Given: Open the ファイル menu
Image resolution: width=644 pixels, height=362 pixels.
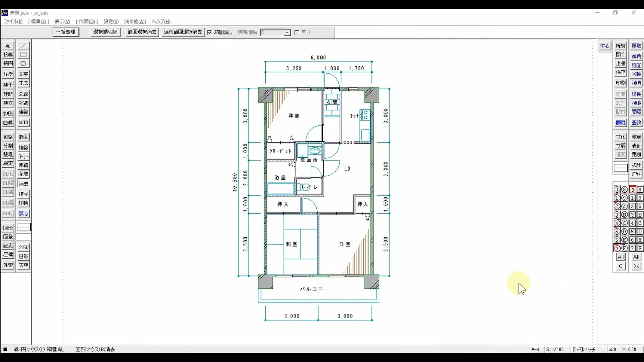Looking at the screenshot, I should pyautogui.click(x=13, y=22).
